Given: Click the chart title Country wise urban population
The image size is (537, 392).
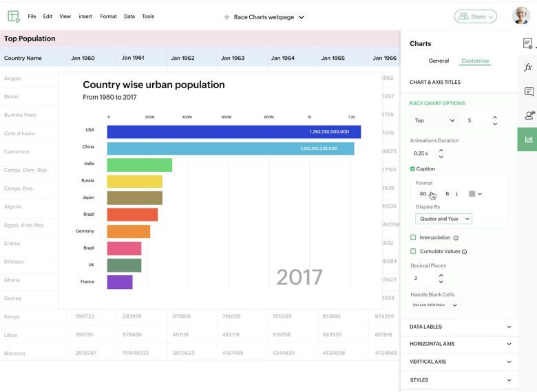Looking at the screenshot, I should coord(154,85).
